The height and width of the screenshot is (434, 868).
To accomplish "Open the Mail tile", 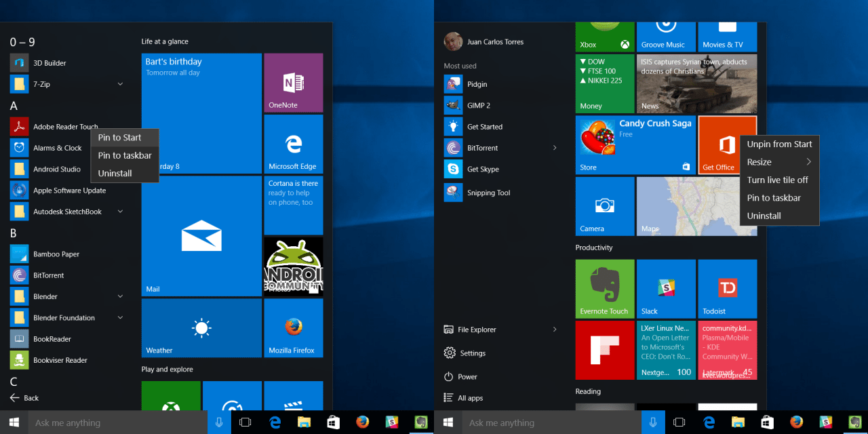I will [x=201, y=236].
